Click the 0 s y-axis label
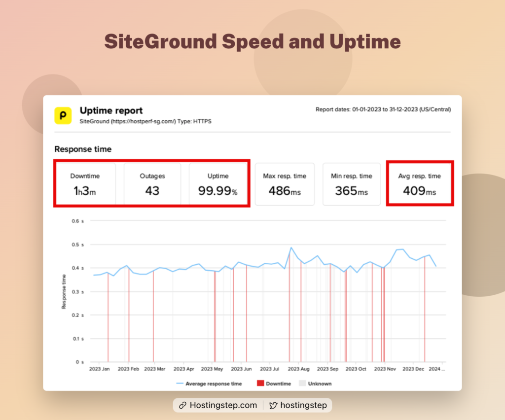Image resolution: width=505 pixels, height=420 pixels. tap(80, 362)
